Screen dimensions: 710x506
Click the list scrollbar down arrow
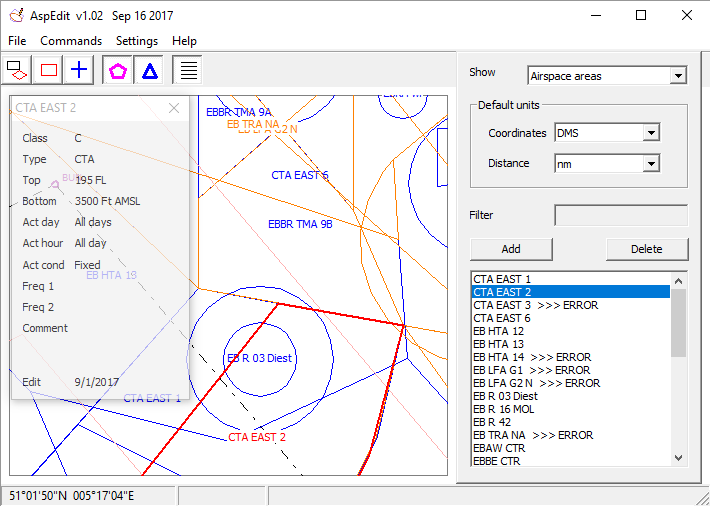678,458
